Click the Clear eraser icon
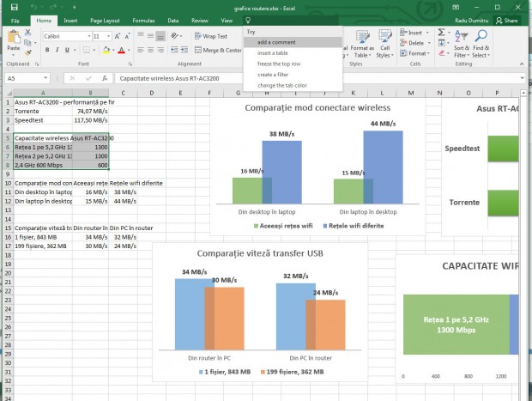Screen dimensions: 532x401 coord(441,53)
